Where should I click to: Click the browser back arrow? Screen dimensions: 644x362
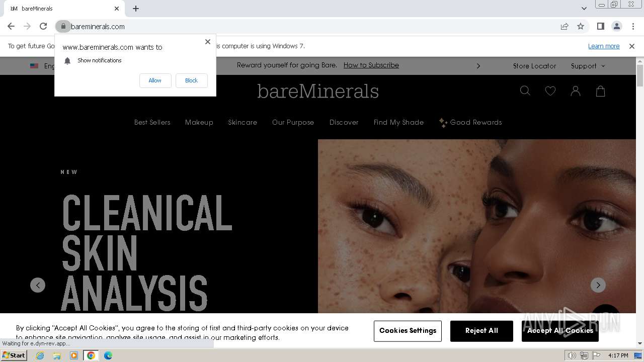(x=11, y=26)
